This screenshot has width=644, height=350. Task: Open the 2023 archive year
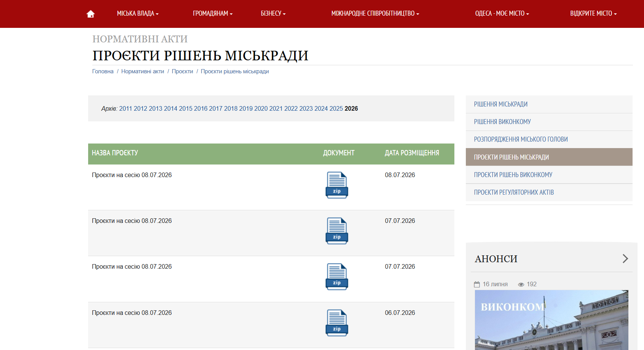click(x=306, y=108)
